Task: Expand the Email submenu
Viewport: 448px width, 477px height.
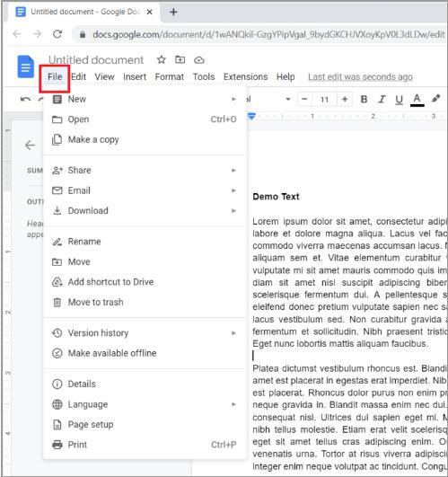Action: (145, 190)
